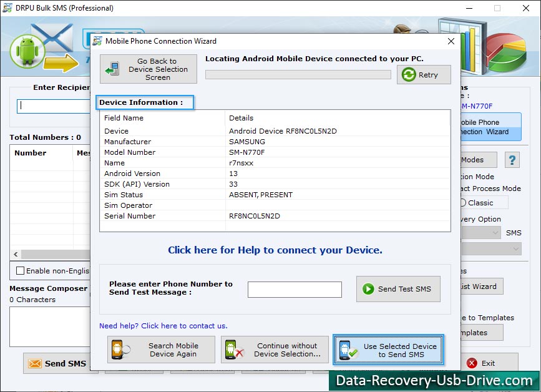This screenshot has height=392, width=541.
Task: Click inside the phone number input field
Action: click(x=295, y=289)
